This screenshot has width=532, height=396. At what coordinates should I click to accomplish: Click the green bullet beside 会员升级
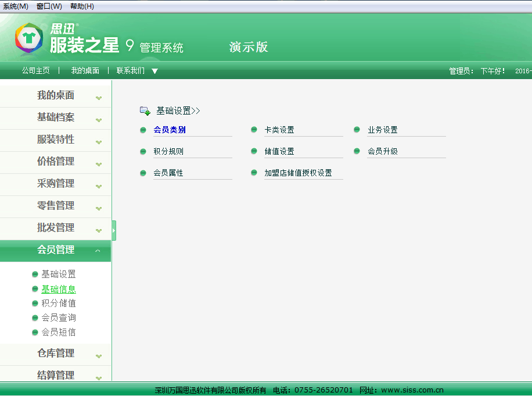click(357, 151)
